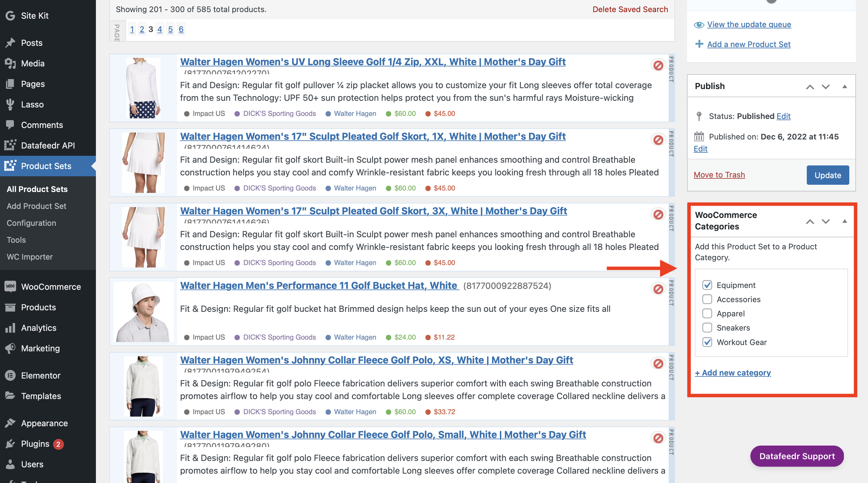Click the Product Sets icon
Screen dimensions: 868x483
11,166
